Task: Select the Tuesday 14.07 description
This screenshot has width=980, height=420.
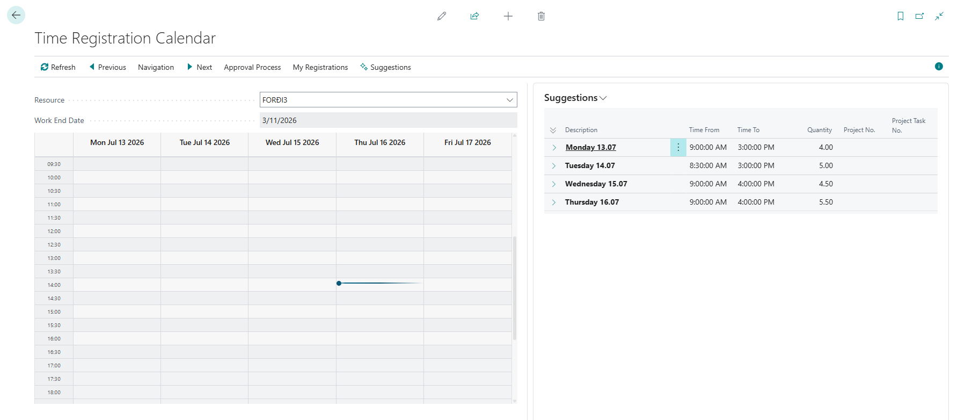Action: coord(590,165)
